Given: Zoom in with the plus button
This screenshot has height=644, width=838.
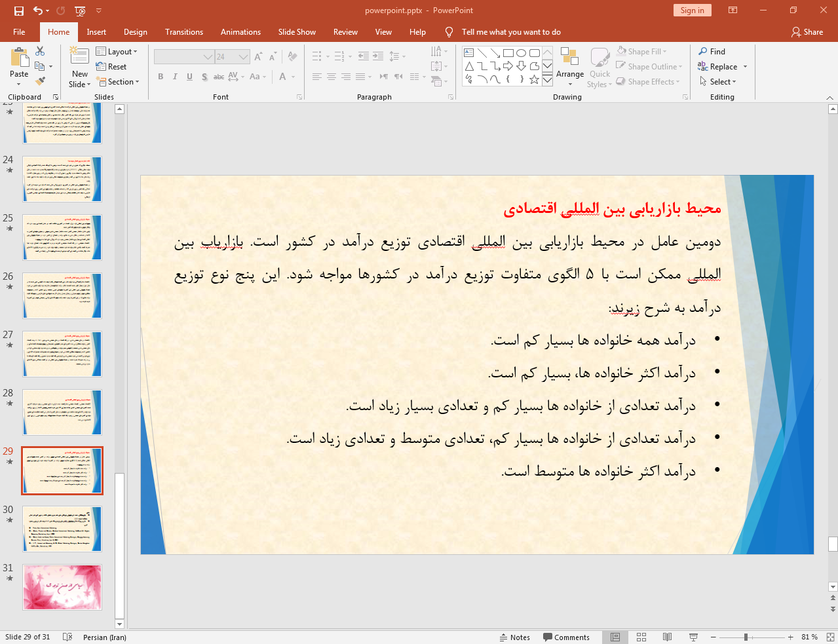Looking at the screenshot, I should [791, 637].
